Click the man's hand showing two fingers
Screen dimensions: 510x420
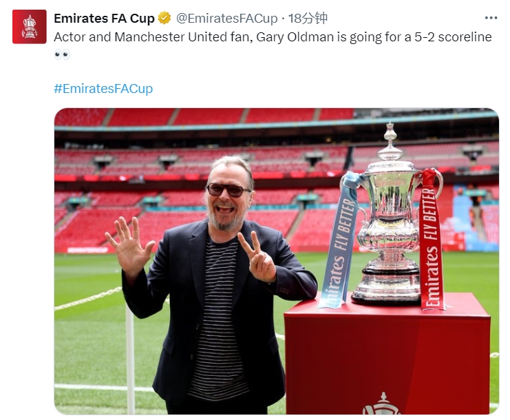(257, 257)
